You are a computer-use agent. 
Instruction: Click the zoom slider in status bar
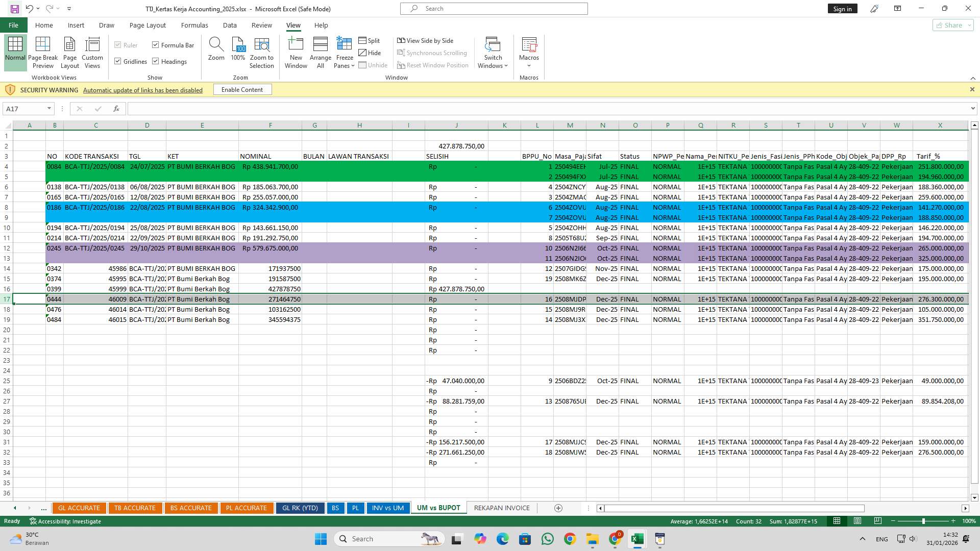point(923,521)
